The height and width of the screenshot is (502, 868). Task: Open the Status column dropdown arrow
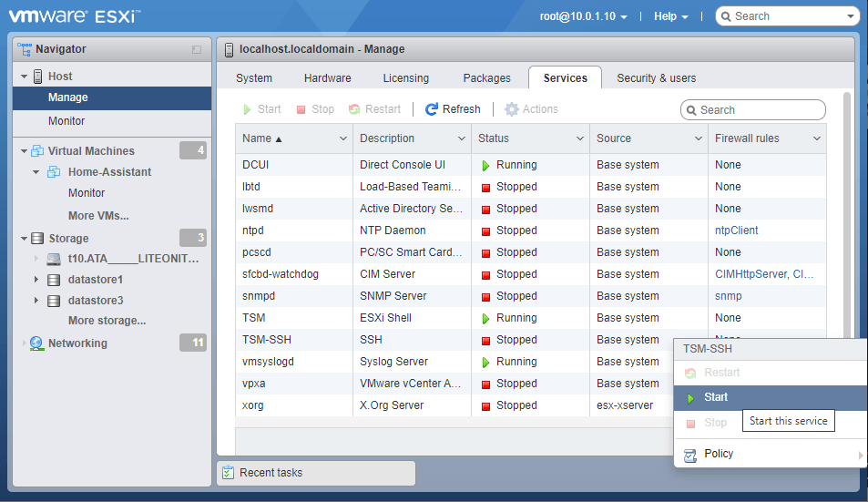[580, 138]
